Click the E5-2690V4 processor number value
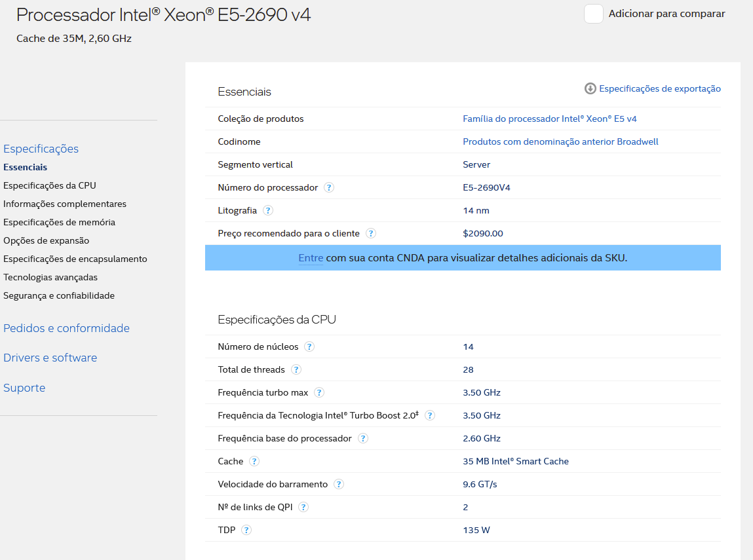The image size is (753, 560). (486, 187)
